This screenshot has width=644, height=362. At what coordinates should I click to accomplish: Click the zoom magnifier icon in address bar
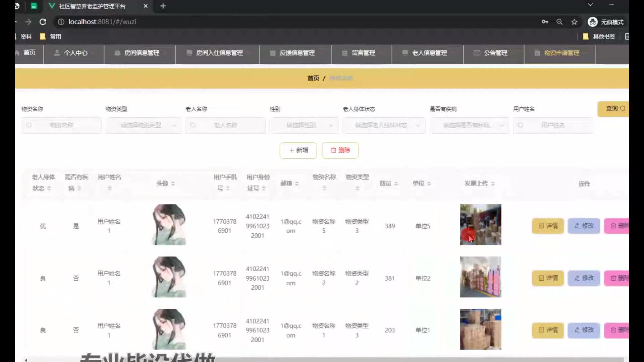(x=559, y=22)
